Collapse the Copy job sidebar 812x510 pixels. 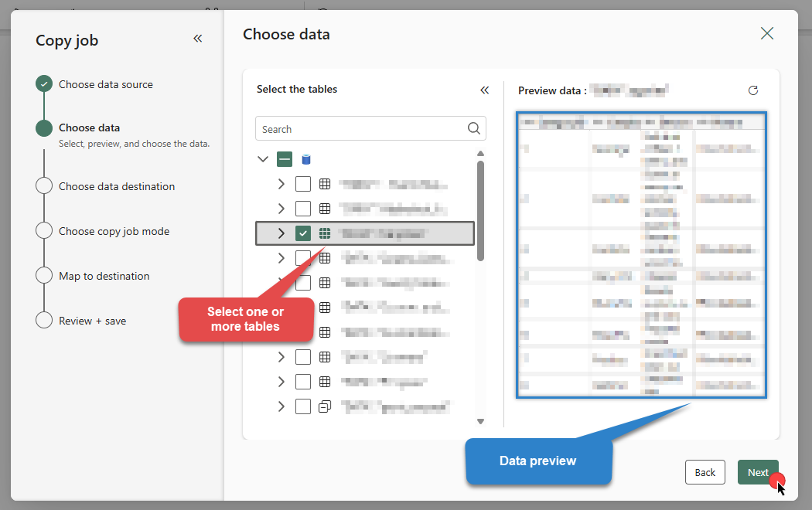coord(198,38)
